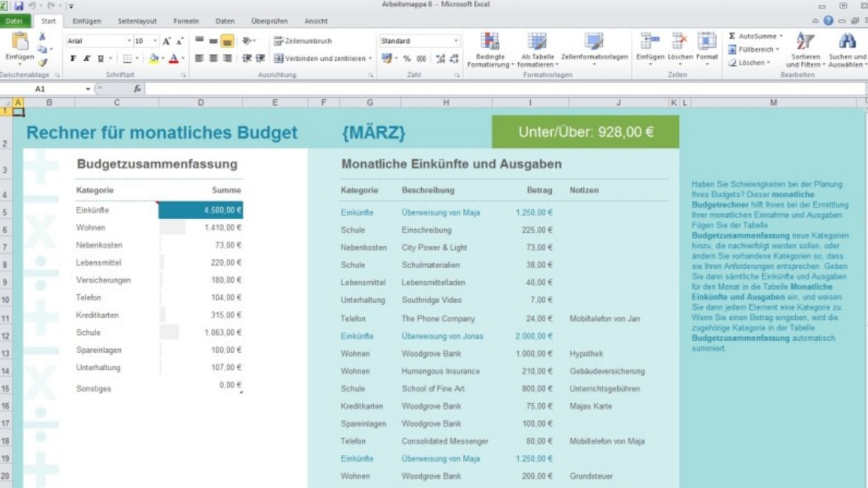868x488 pixels.
Task: Align text left
Action: (x=199, y=58)
